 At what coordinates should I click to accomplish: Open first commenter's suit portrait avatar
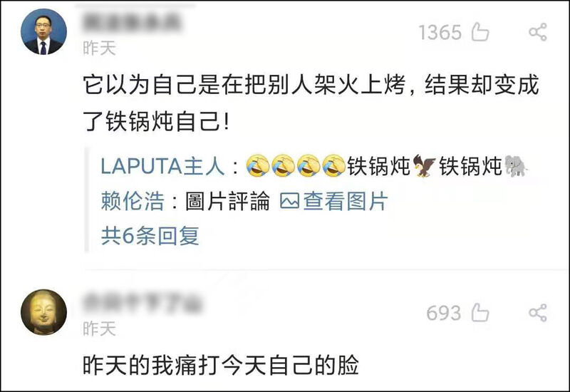43,32
